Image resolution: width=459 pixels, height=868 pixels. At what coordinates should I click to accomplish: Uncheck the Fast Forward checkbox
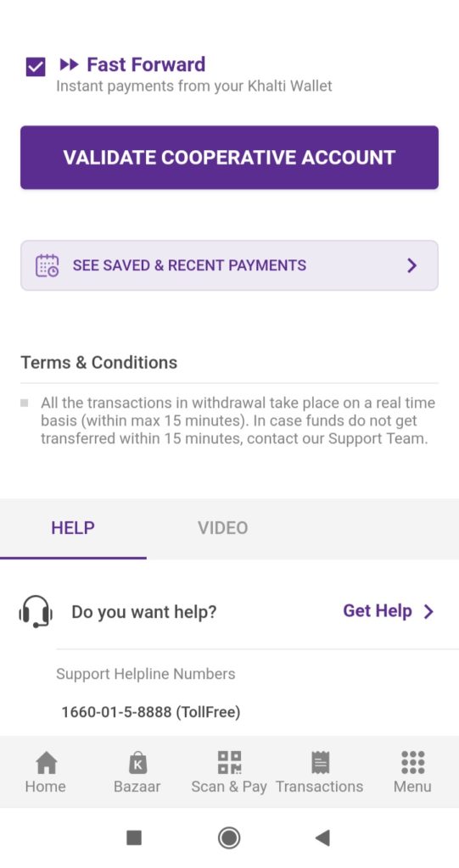(36, 68)
